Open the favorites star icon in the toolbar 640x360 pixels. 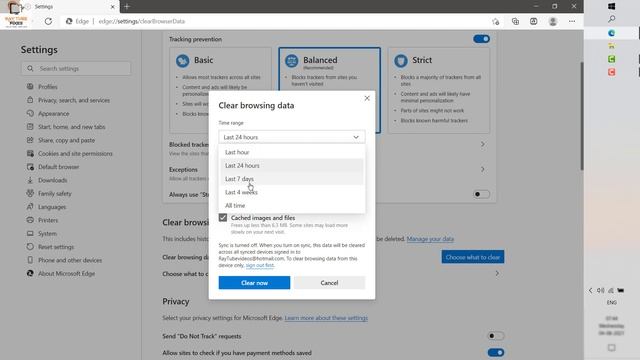click(x=496, y=21)
